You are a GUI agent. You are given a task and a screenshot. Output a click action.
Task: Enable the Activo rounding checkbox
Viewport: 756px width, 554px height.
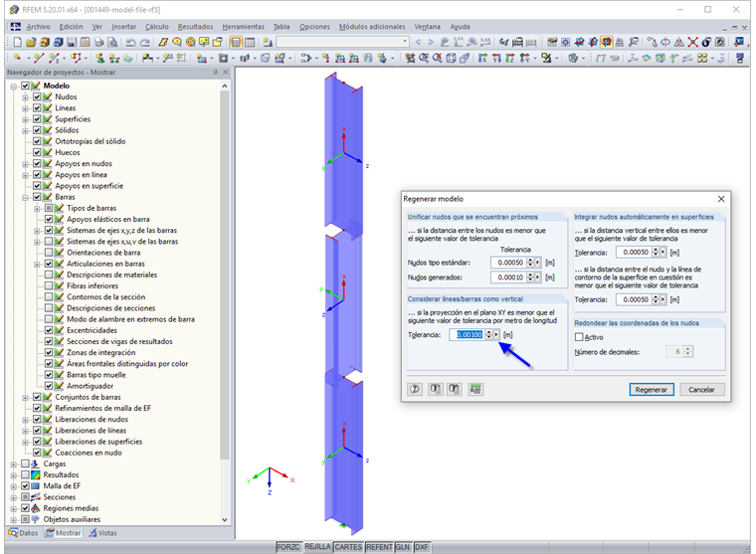579,337
